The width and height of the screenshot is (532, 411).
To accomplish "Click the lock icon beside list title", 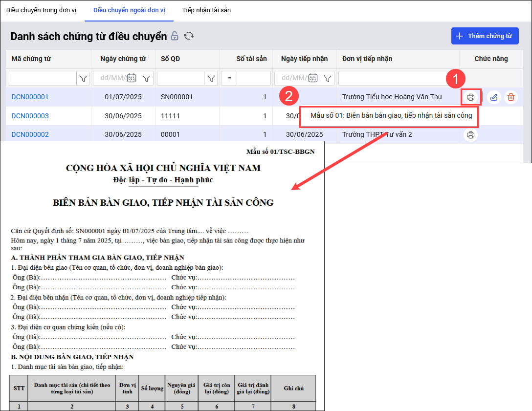I will click(x=175, y=36).
